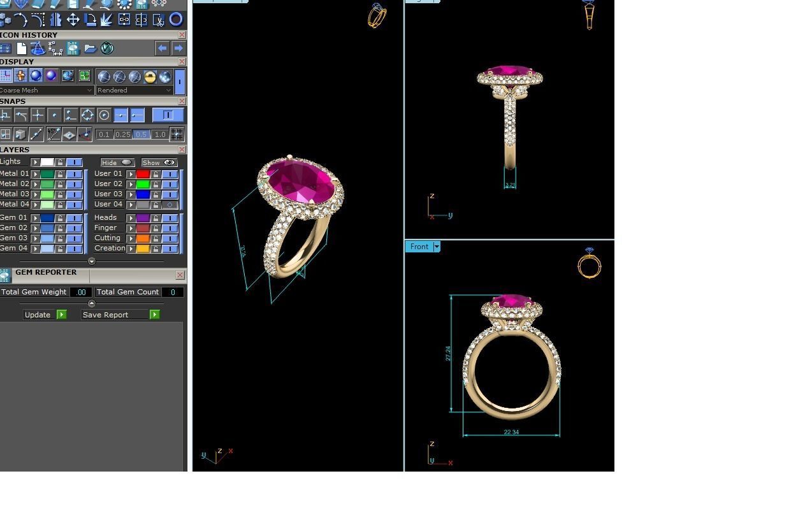Collapse Layers panel with down chevron

pos(91,261)
